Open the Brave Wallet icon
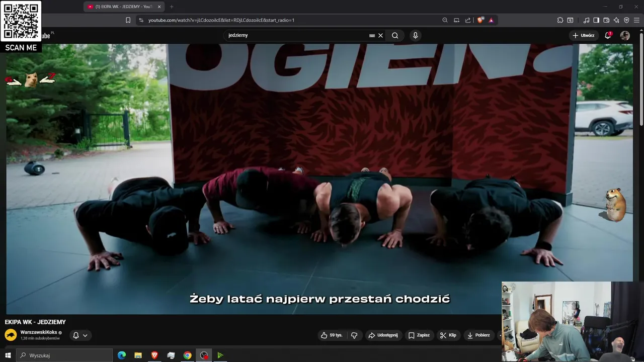The image size is (644, 362). (x=606, y=20)
